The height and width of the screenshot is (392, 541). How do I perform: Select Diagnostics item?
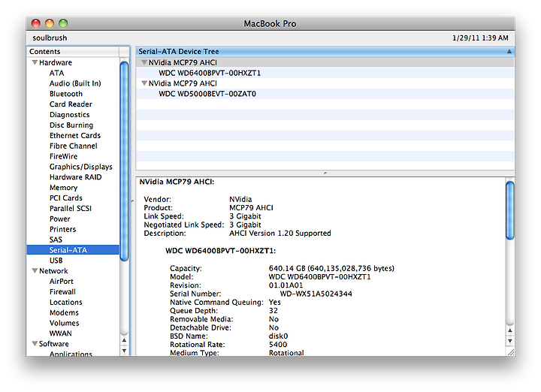coord(69,115)
